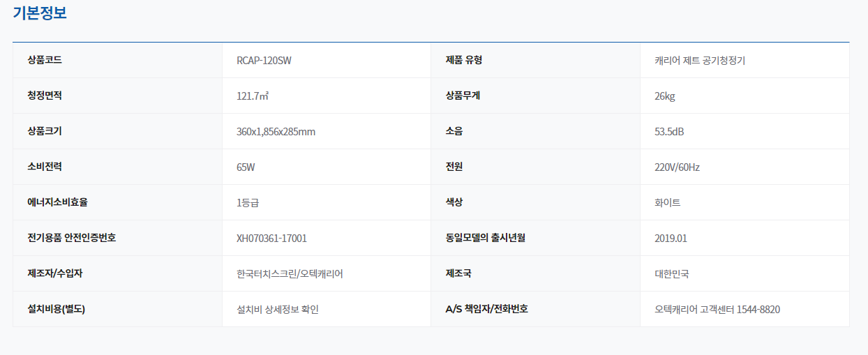Viewport: 868px width, 355px height.
Task: Click the 오텍캐리어 고객센터 1544-8820 phone number
Action: point(717,309)
